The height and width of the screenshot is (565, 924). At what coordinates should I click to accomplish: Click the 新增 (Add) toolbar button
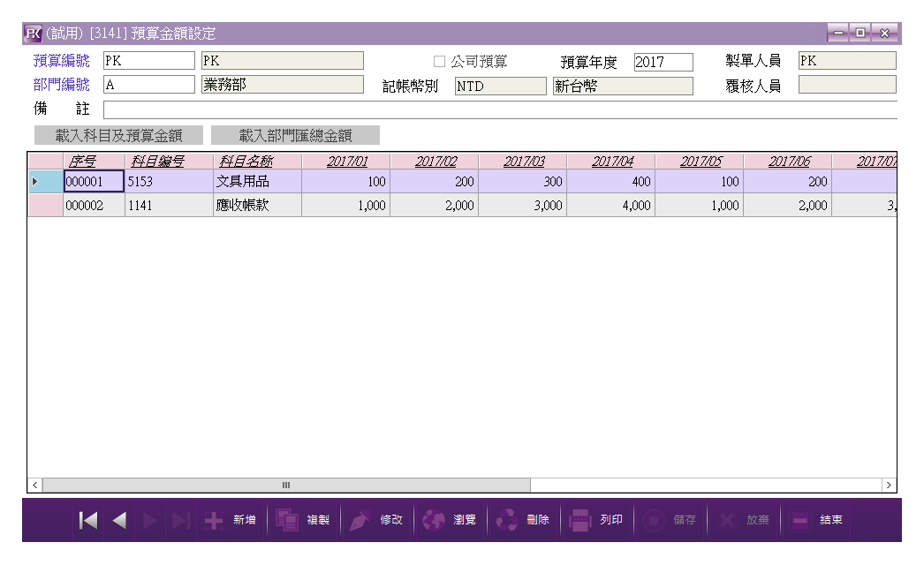coord(231,521)
